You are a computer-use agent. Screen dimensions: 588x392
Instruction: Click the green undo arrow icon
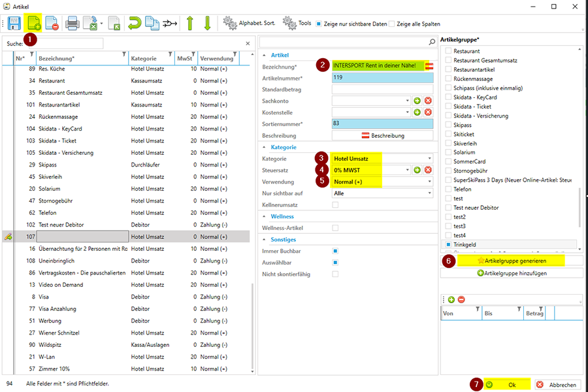coord(135,24)
